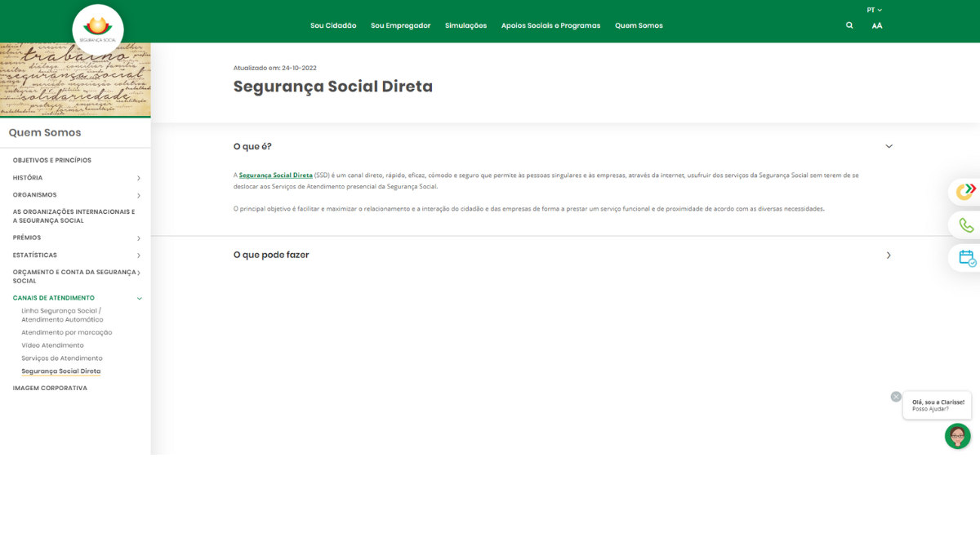This screenshot has height=551, width=980.
Task: Go to Atendimento por marcação
Action: (x=67, y=332)
